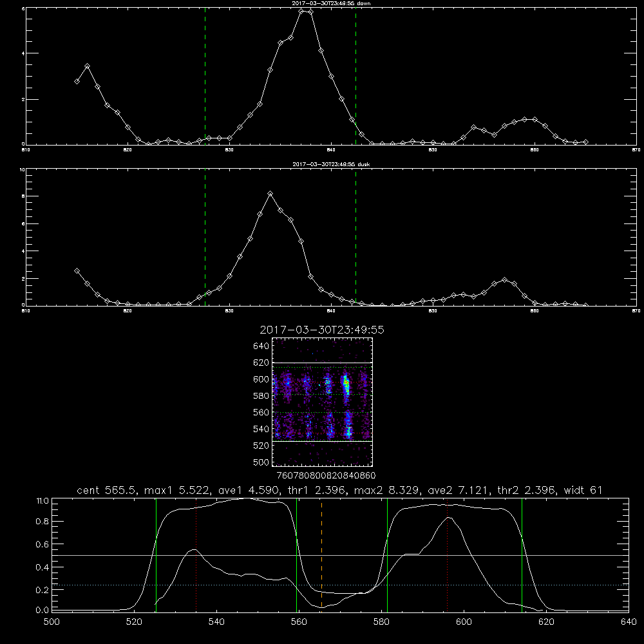Image resolution: width=644 pixels, height=644 pixels.
Task: Click the '620' label on bottom plot x-axis
Action: pos(546,622)
